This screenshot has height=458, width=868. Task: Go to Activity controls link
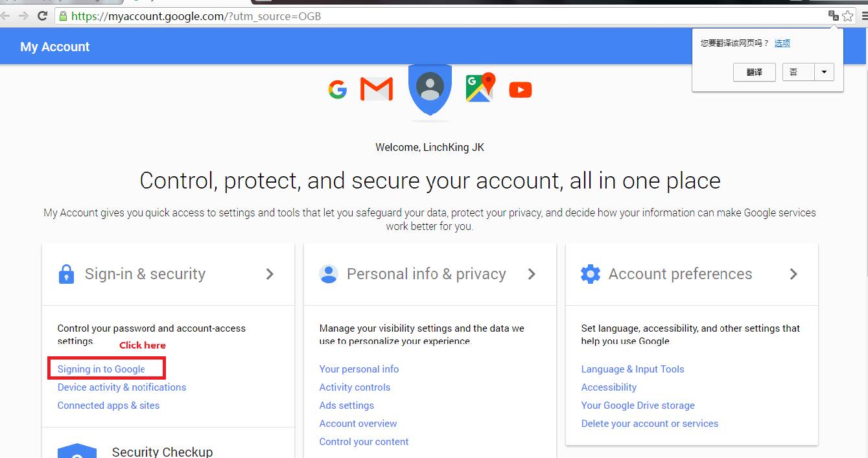355,387
